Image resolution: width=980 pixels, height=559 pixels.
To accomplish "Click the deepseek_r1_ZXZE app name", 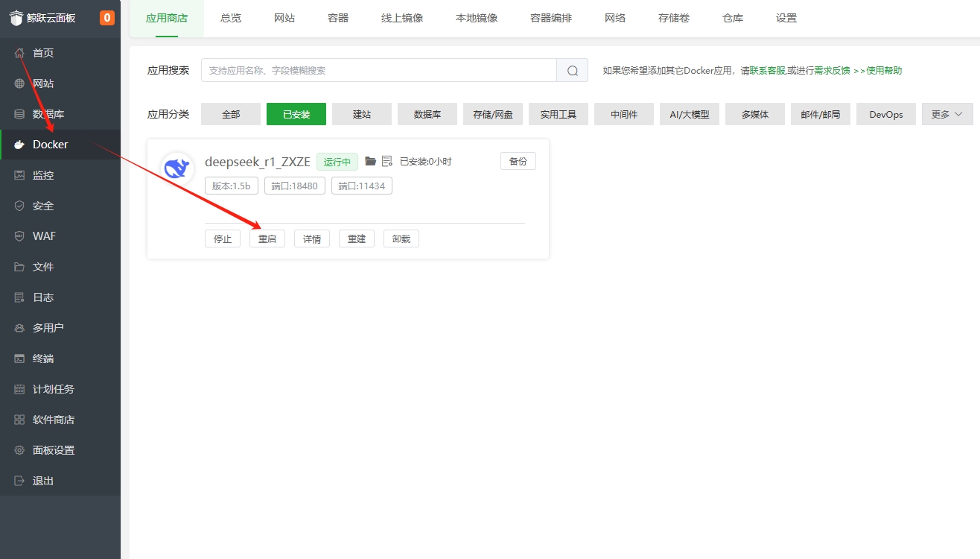I will pos(258,162).
